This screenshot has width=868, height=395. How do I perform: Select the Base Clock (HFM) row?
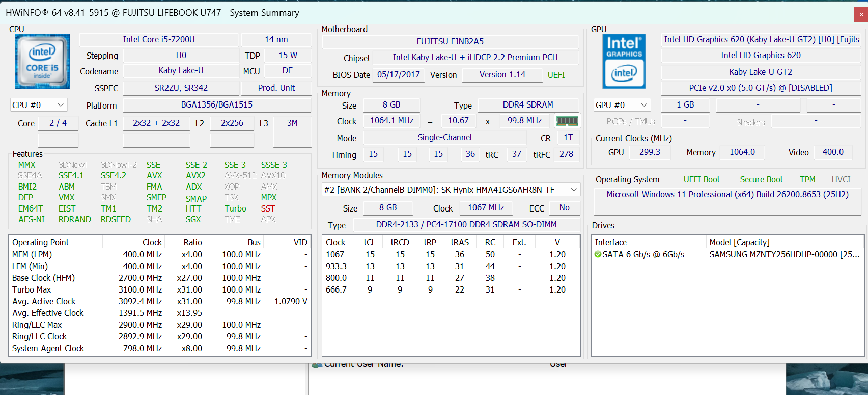(160, 278)
